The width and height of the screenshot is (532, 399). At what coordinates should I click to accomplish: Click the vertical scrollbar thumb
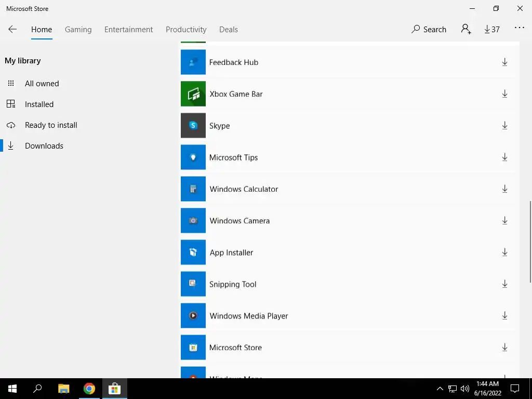point(530,242)
